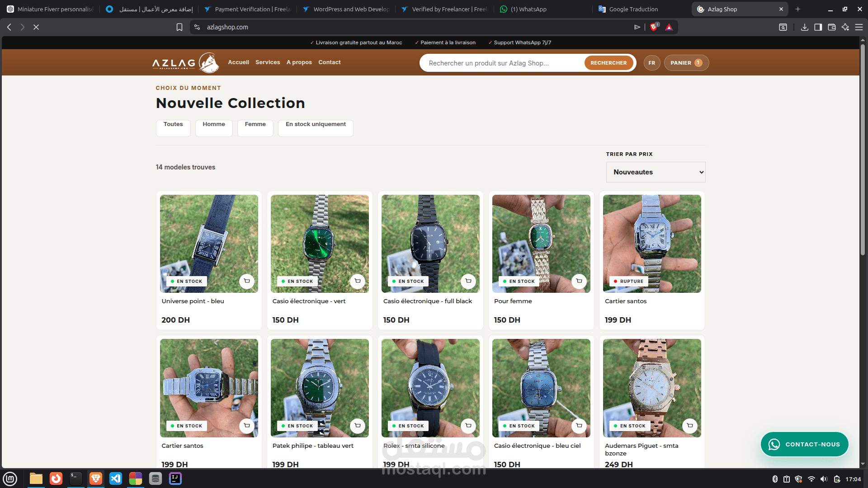This screenshot has height=488, width=868.
Task: Switch language with FR button
Action: tap(652, 63)
